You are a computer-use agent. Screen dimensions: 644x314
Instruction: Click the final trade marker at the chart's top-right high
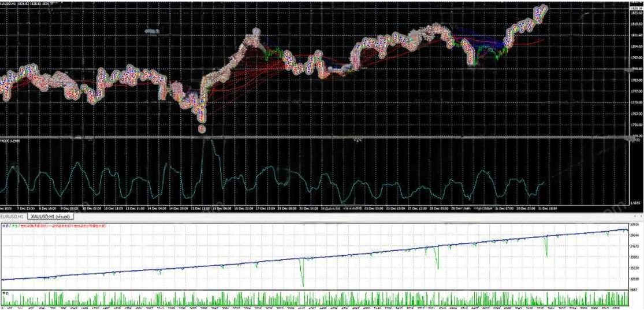coord(544,8)
